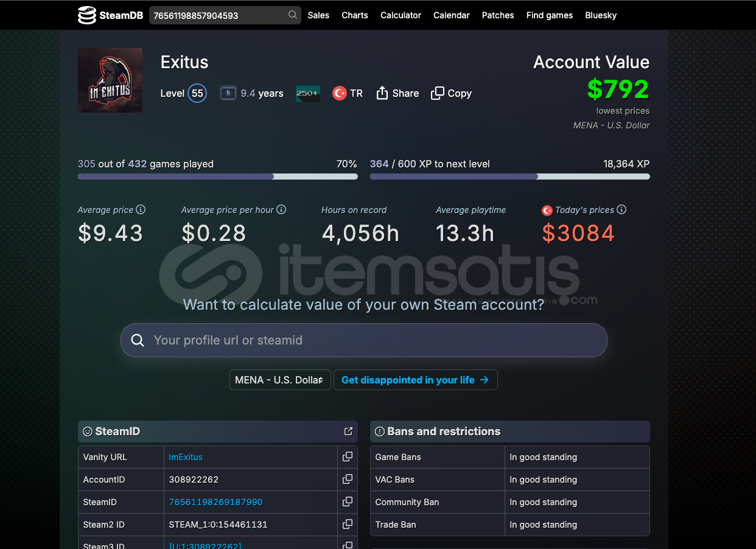
Task: Click the 250+ games badge
Action: coord(308,93)
